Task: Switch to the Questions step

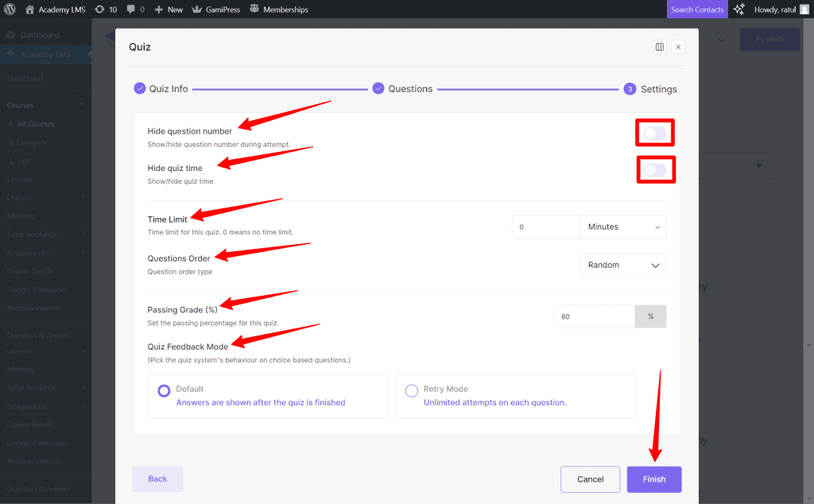Action: click(402, 89)
